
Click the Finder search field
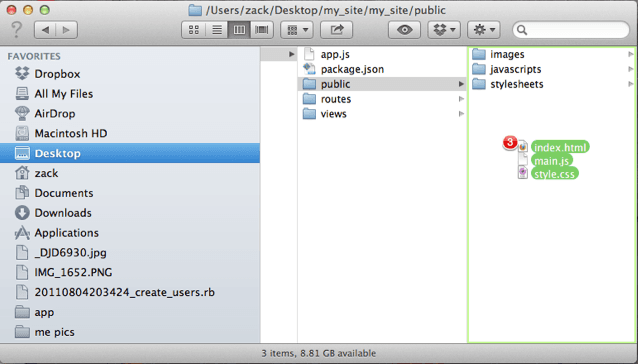point(571,30)
